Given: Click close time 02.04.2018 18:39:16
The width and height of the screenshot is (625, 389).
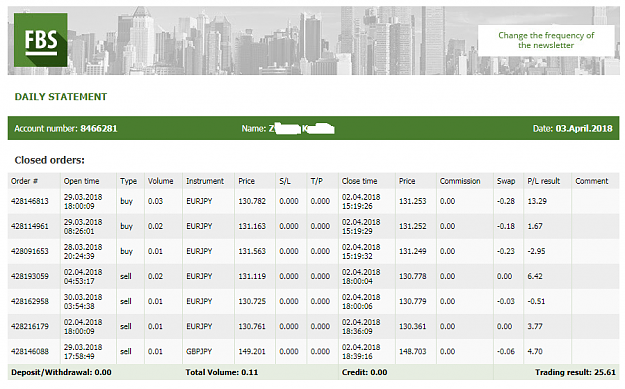Looking at the screenshot, I should coord(361,352).
